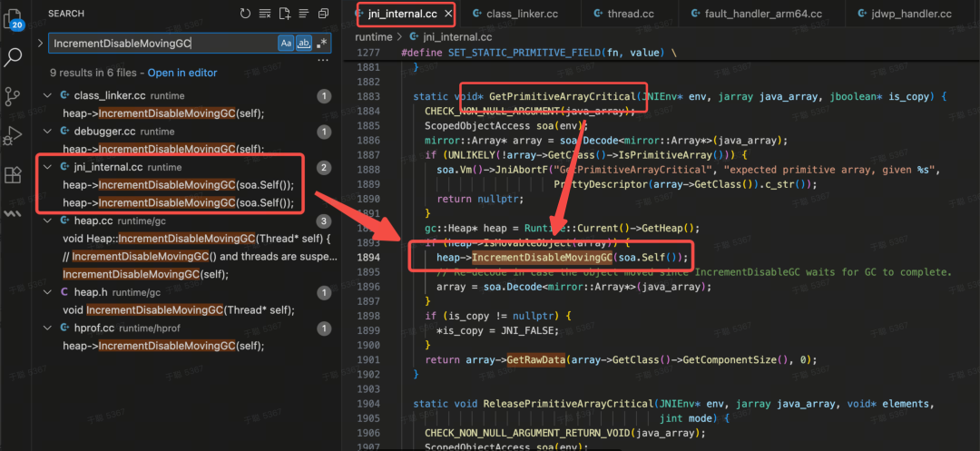980x451 pixels.
Task: Click the Open in editor link
Action: 182,73
